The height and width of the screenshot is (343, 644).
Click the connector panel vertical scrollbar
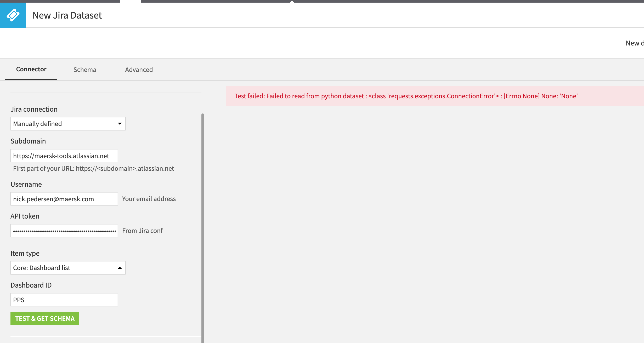pyautogui.click(x=203, y=228)
